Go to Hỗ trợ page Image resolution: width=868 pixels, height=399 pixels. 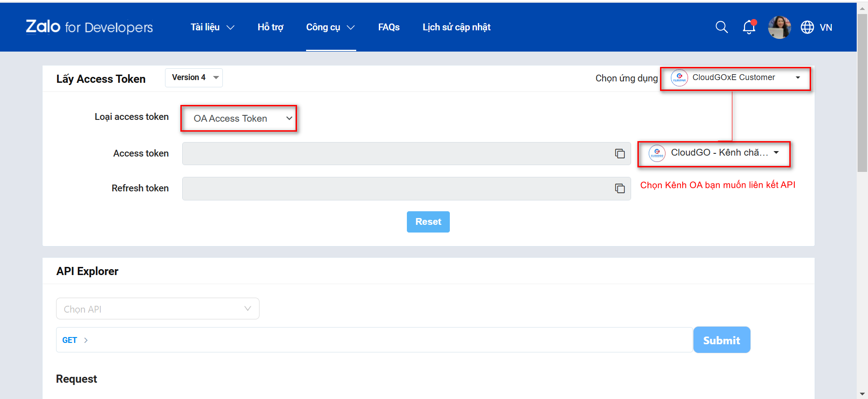270,27
